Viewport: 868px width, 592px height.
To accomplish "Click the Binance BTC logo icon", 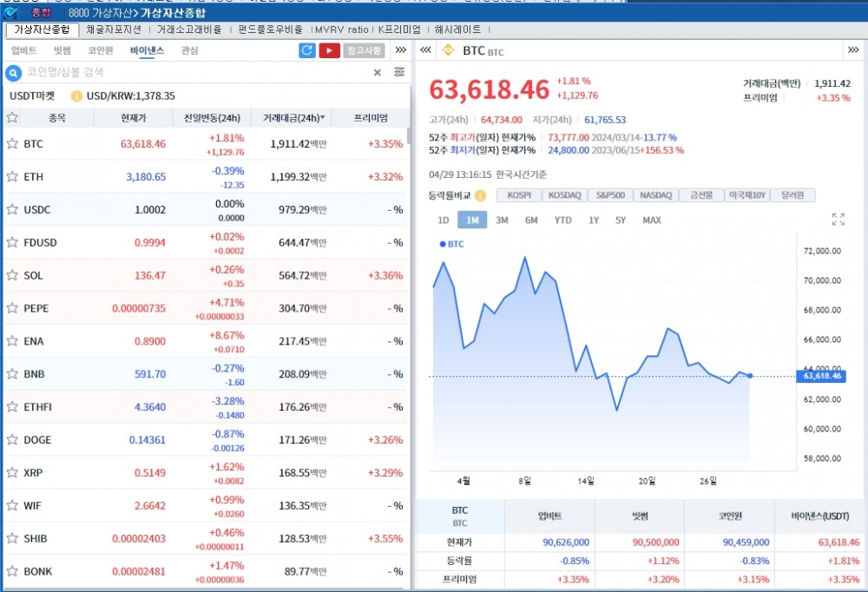I will point(450,50).
